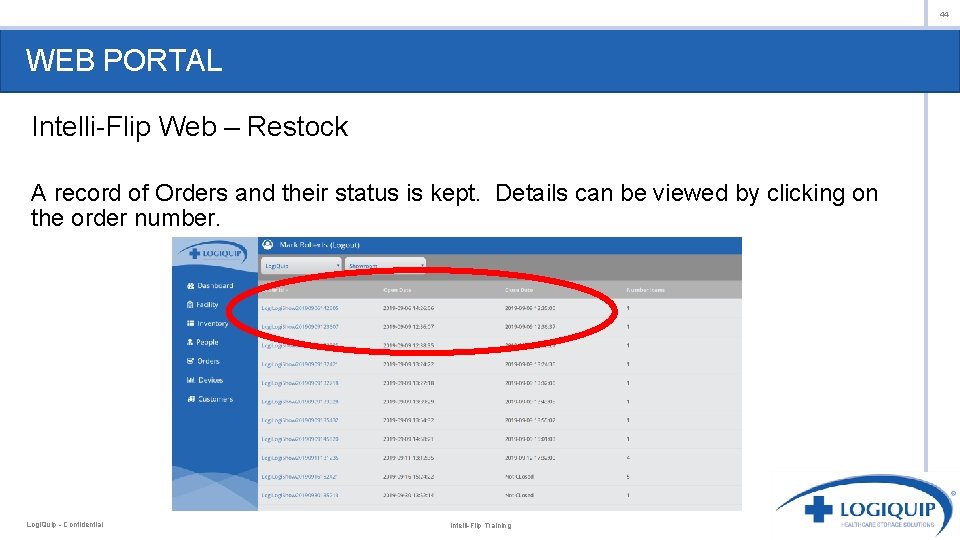Viewport: 960px width, 540px height.
Task: Click the item count 5 cell
Action: (x=628, y=477)
